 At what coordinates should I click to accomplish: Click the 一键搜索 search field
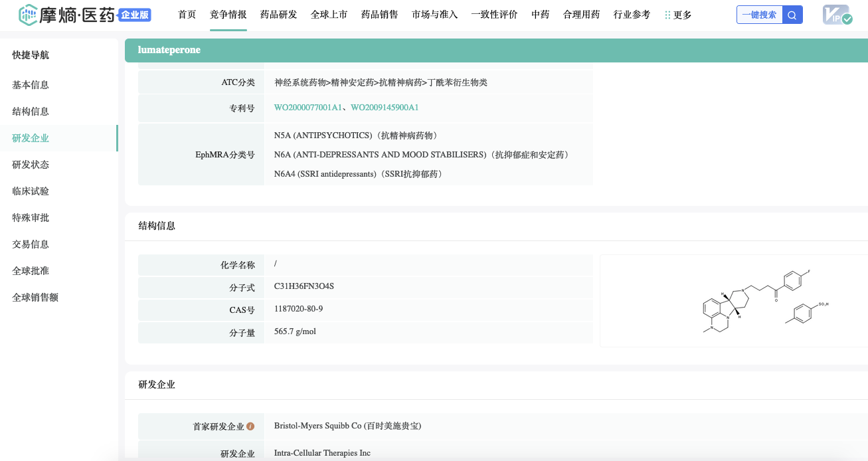click(x=760, y=15)
